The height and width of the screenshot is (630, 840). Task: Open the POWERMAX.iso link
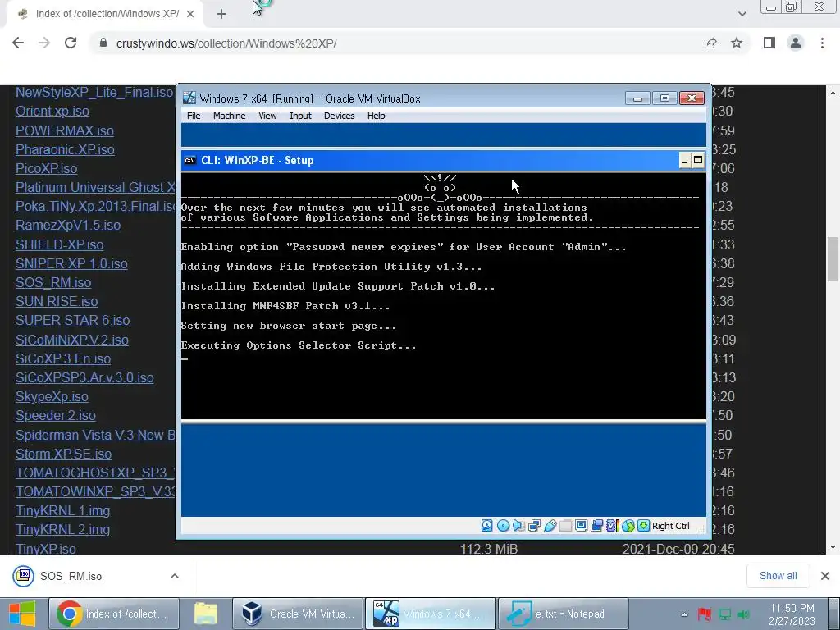coord(65,130)
